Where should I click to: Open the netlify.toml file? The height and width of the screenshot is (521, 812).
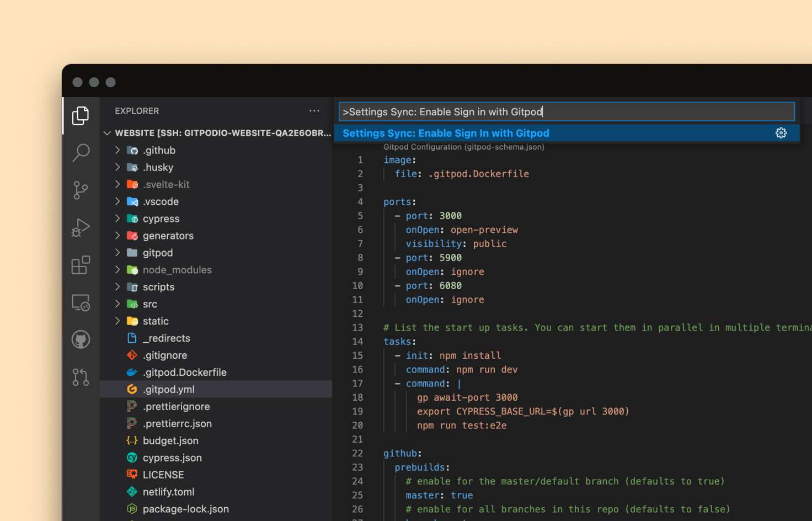point(168,492)
